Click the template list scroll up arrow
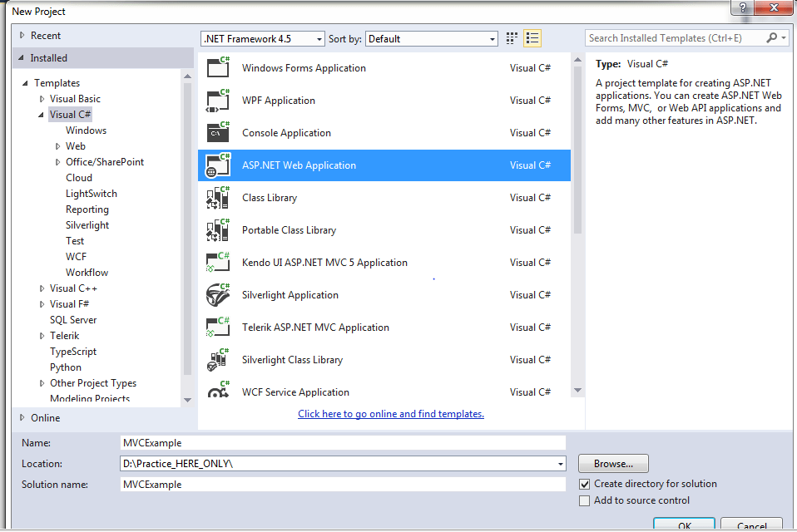This screenshot has width=797, height=532. pos(577,60)
